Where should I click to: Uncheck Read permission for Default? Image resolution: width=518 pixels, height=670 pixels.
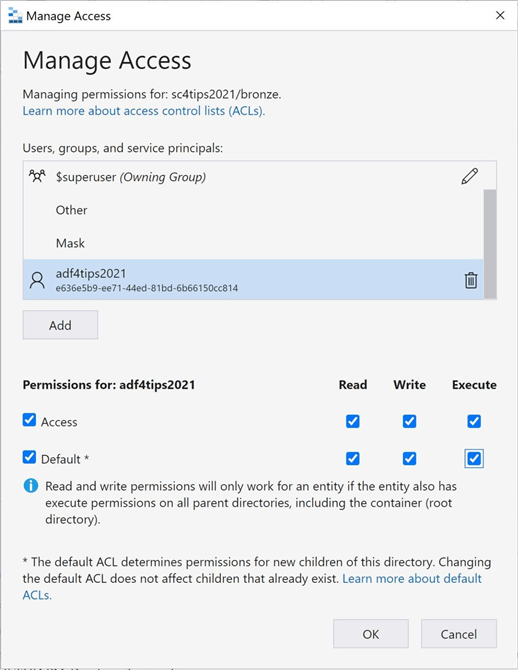click(x=353, y=458)
